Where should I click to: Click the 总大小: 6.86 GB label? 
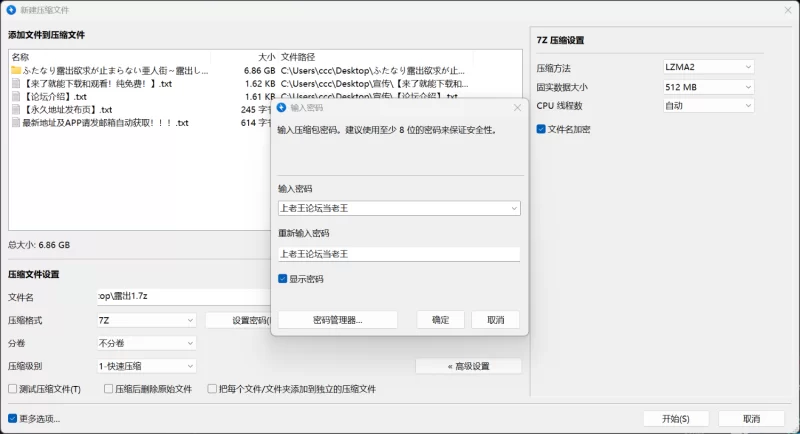coord(39,245)
